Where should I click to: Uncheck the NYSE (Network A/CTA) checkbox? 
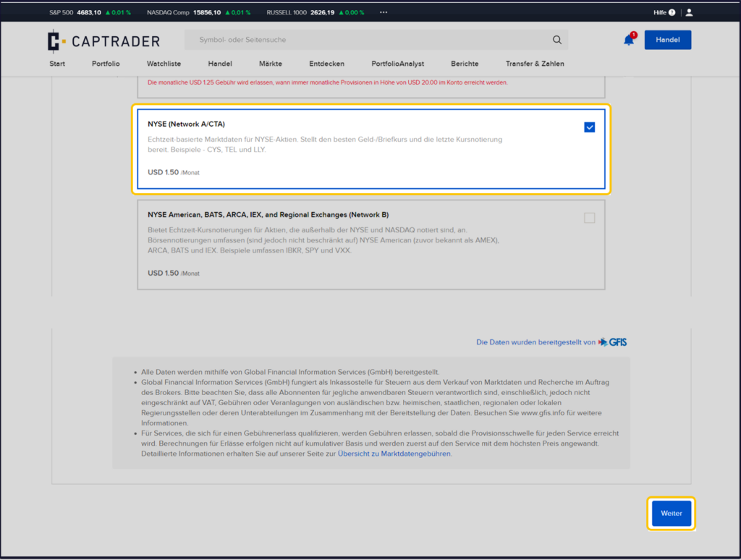point(589,127)
